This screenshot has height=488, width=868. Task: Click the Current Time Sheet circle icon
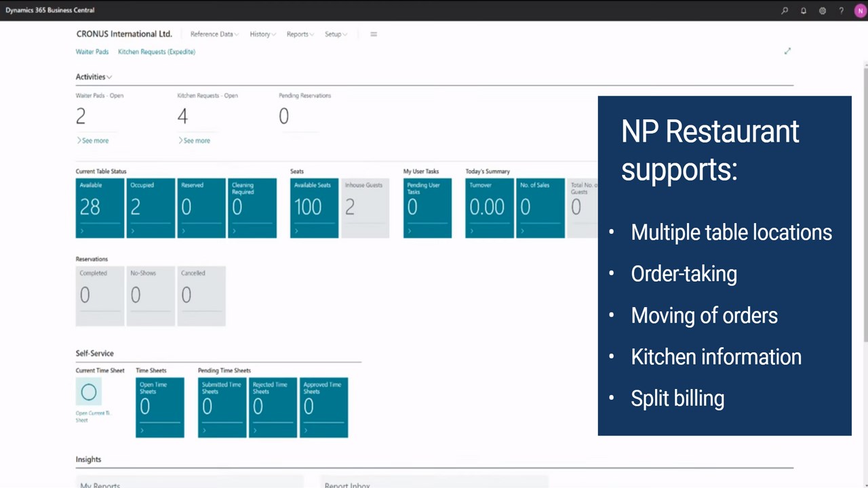pyautogui.click(x=89, y=392)
